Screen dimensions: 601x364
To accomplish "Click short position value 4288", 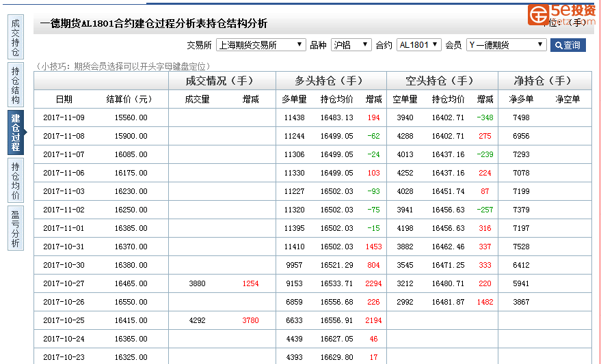I will (x=405, y=136).
